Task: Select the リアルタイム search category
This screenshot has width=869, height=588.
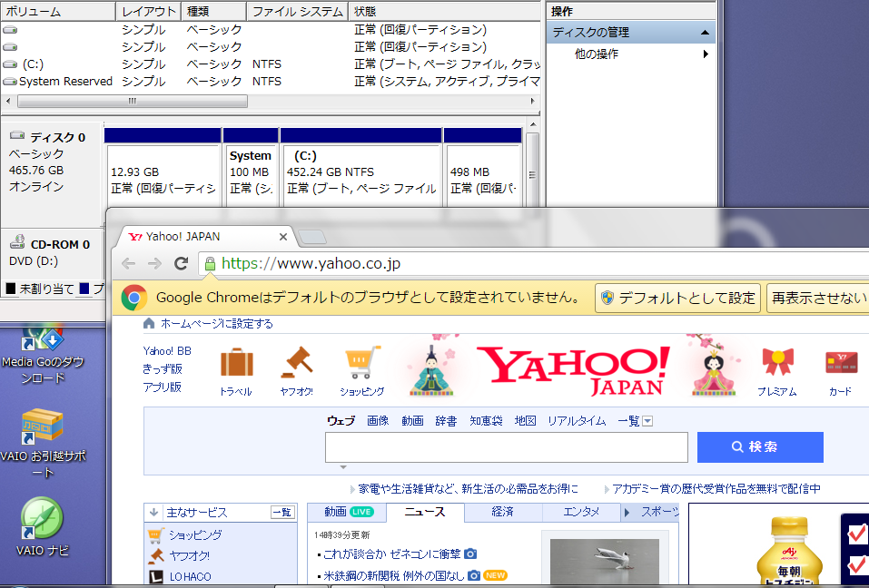Action: (577, 421)
